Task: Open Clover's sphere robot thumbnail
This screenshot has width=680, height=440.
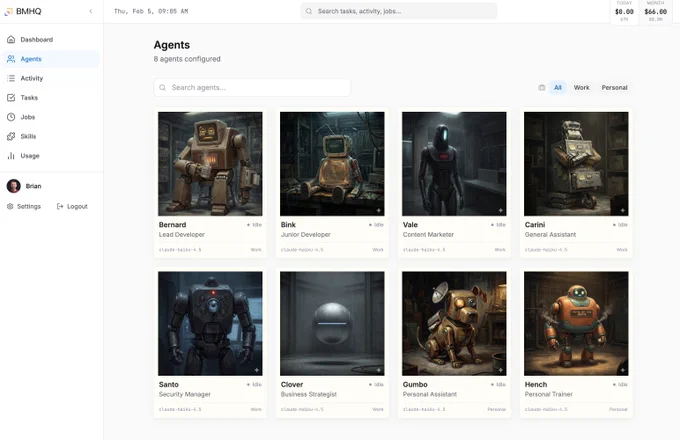Action: [332, 323]
